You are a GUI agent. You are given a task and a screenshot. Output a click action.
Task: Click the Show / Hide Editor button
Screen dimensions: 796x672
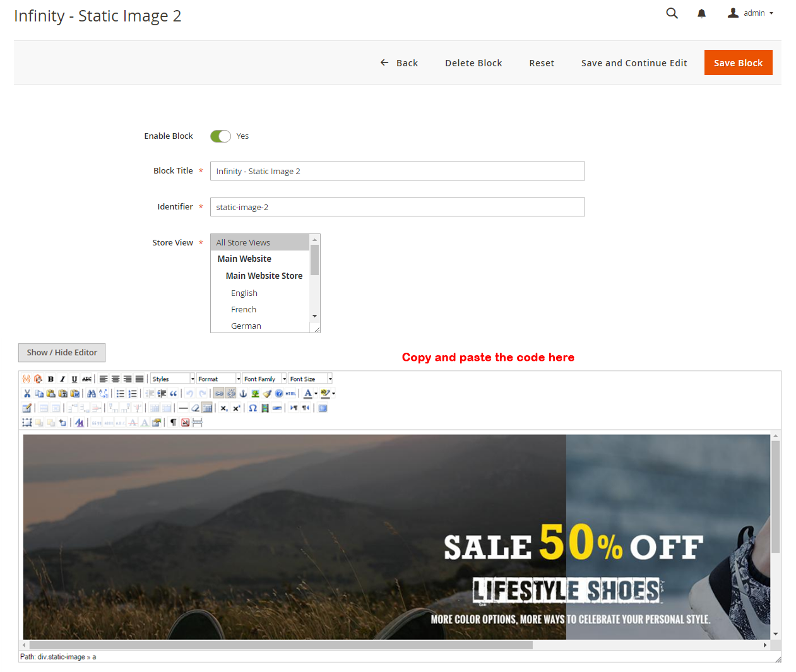tap(62, 353)
